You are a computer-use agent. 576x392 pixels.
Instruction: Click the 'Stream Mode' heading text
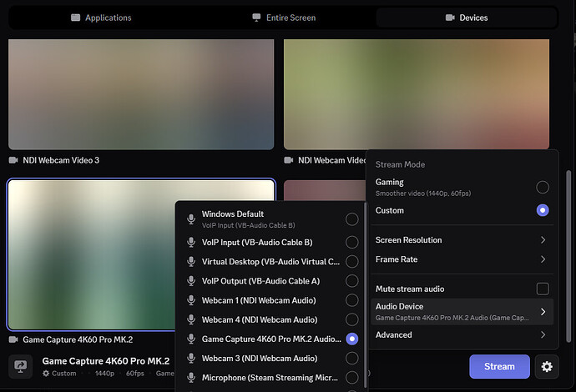(x=400, y=164)
